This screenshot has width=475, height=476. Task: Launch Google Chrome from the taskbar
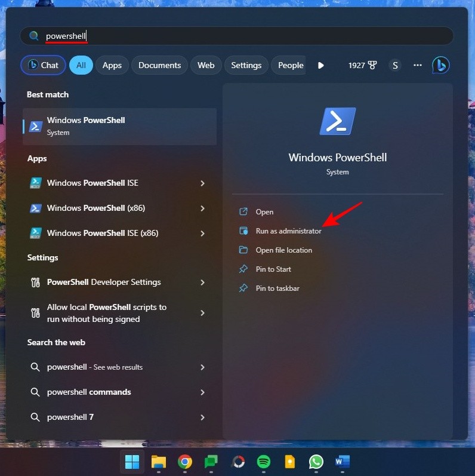pyautogui.click(x=185, y=462)
